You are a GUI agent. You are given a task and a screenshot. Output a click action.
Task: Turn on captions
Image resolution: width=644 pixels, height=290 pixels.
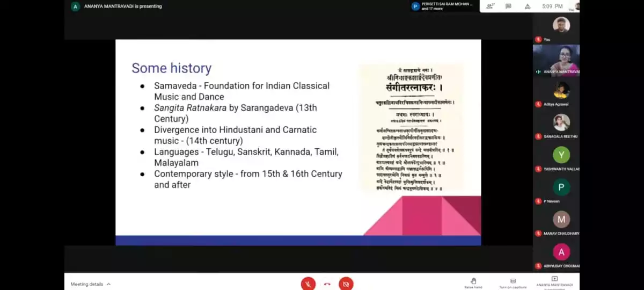pos(513,282)
